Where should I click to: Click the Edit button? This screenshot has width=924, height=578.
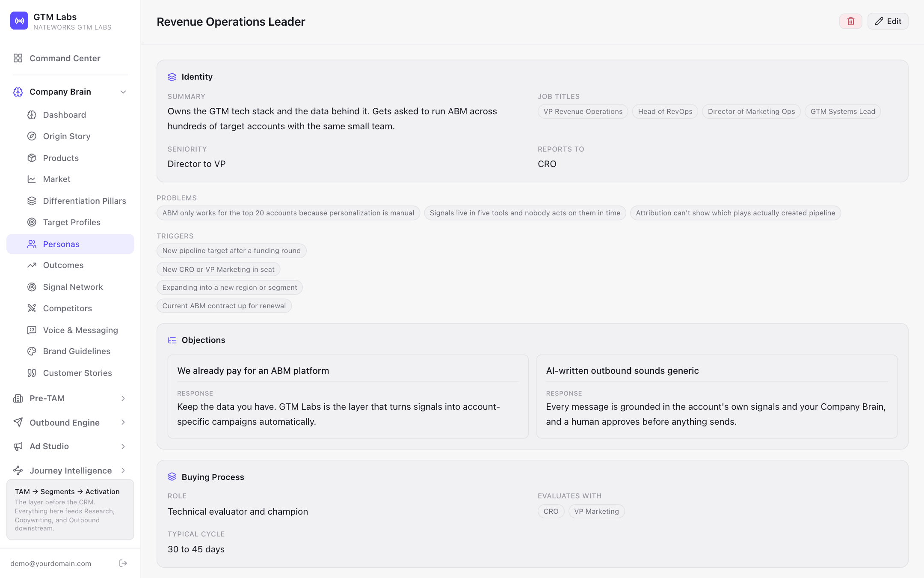[x=888, y=21]
